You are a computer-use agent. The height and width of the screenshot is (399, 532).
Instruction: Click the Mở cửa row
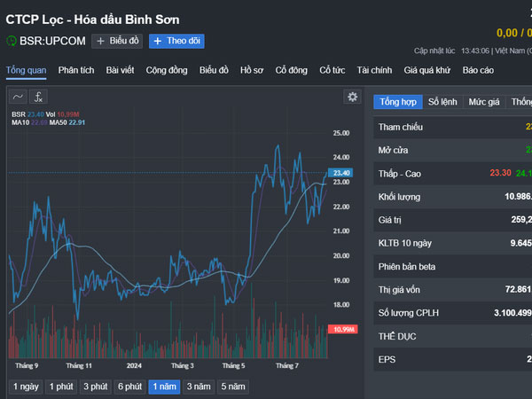point(452,151)
